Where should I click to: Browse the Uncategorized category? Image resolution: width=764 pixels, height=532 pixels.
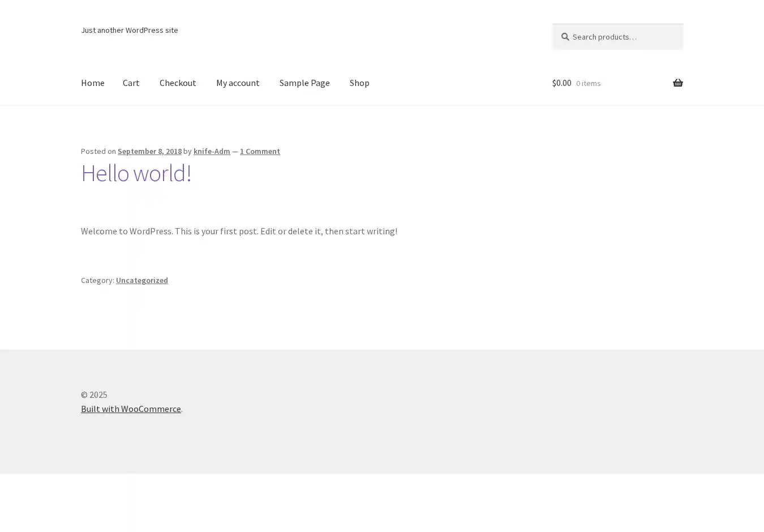(x=141, y=280)
